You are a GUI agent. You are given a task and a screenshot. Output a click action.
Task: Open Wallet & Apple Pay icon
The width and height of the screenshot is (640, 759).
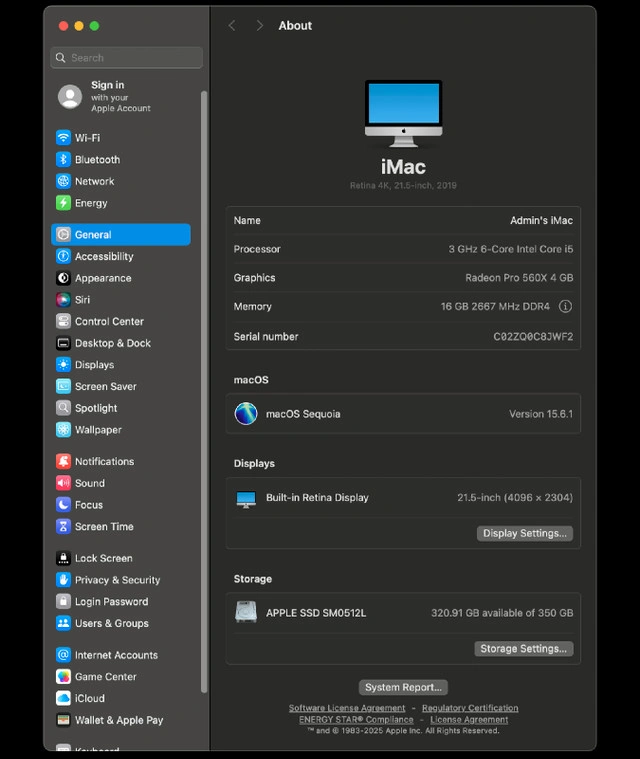[x=63, y=720]
